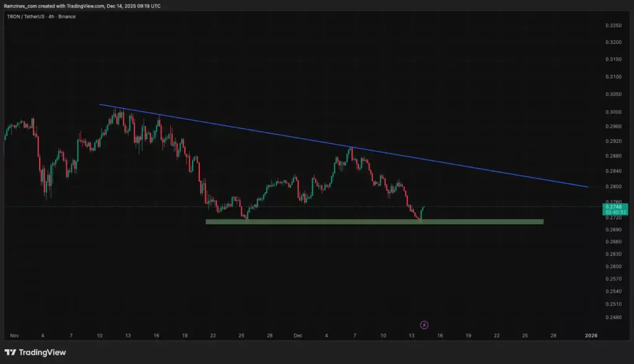This screenshot has width=634, height=364.
Task: Click the 0.2600 price axis label
Action: click(x=612, y=266)
